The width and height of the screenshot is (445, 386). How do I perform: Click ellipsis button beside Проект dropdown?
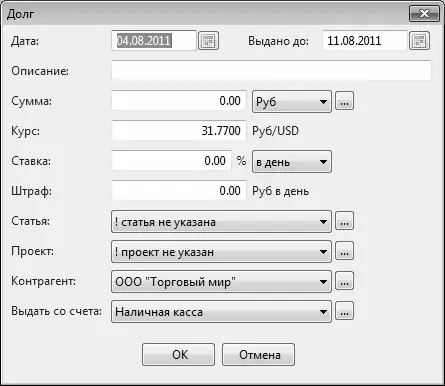tap(344, 251)
